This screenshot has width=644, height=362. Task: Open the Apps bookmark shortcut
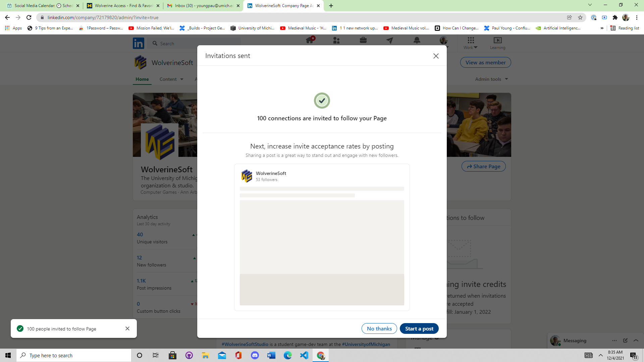[13, 28]
